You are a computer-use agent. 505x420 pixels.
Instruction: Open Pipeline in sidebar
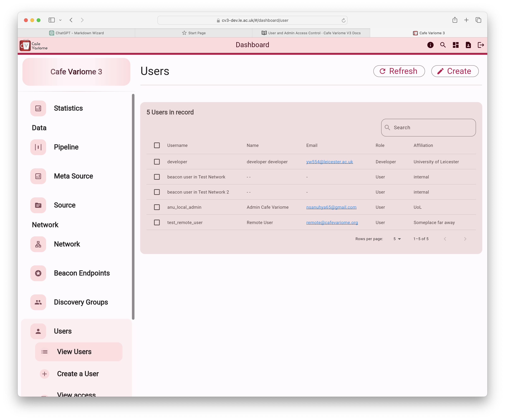[66, 147]
